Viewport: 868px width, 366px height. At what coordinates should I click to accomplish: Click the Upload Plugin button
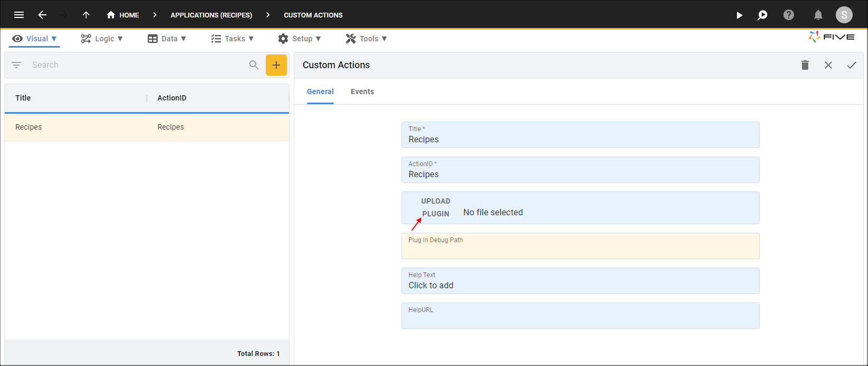click(435, 207)
